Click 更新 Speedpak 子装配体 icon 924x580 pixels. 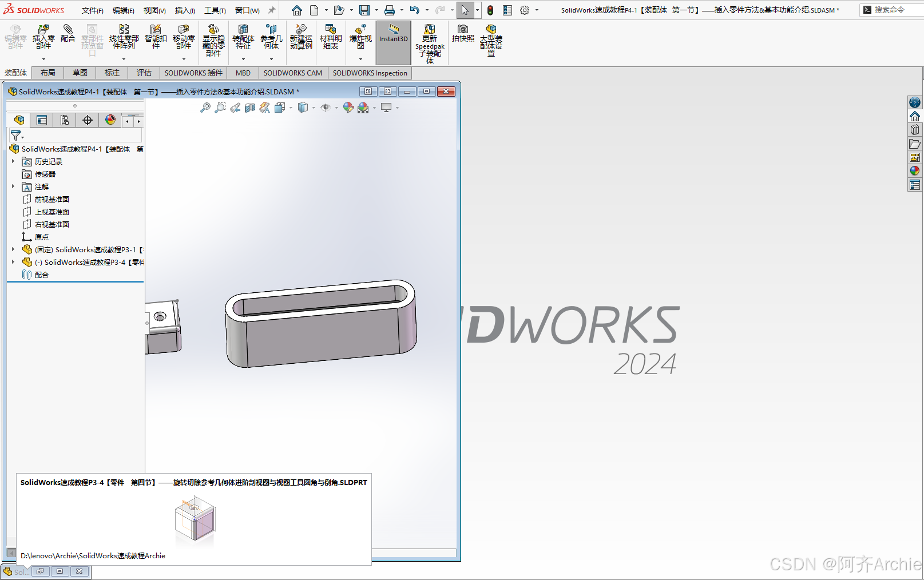pyautogui.click(x=430, y=43)
